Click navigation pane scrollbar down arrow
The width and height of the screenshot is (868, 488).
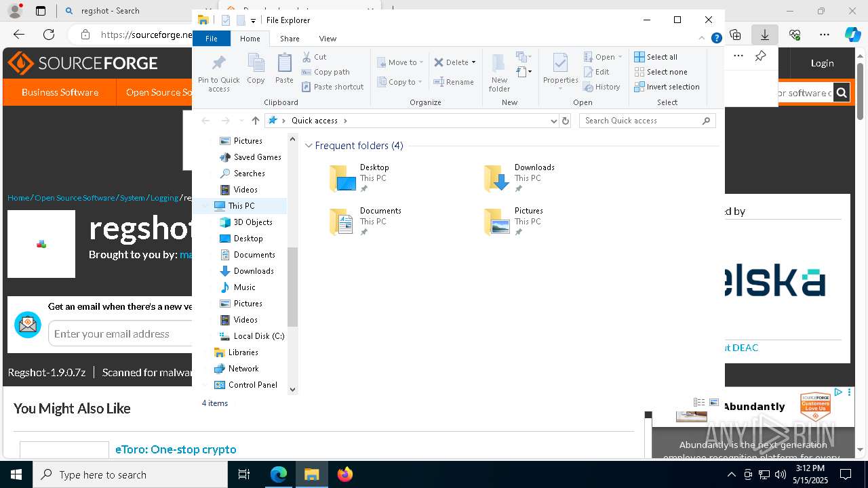(x=293, y=389)
